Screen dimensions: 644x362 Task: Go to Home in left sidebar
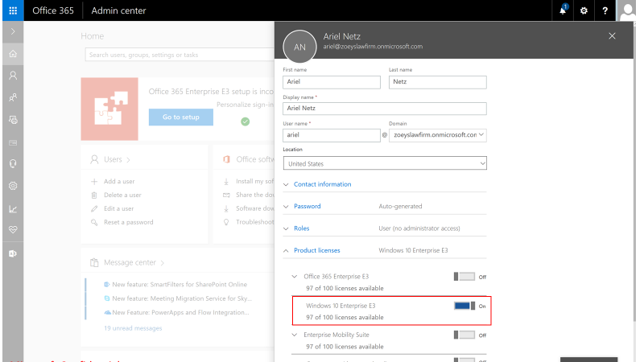[12, 54]
